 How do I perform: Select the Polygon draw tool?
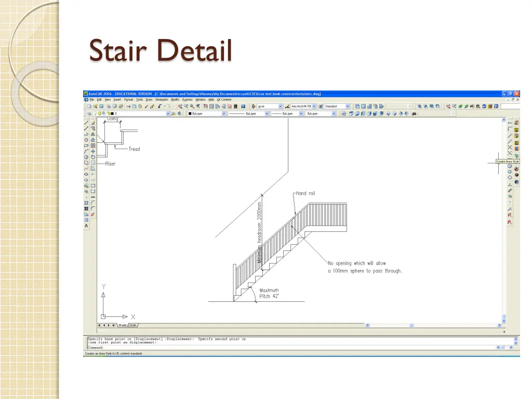click(87, 140)
